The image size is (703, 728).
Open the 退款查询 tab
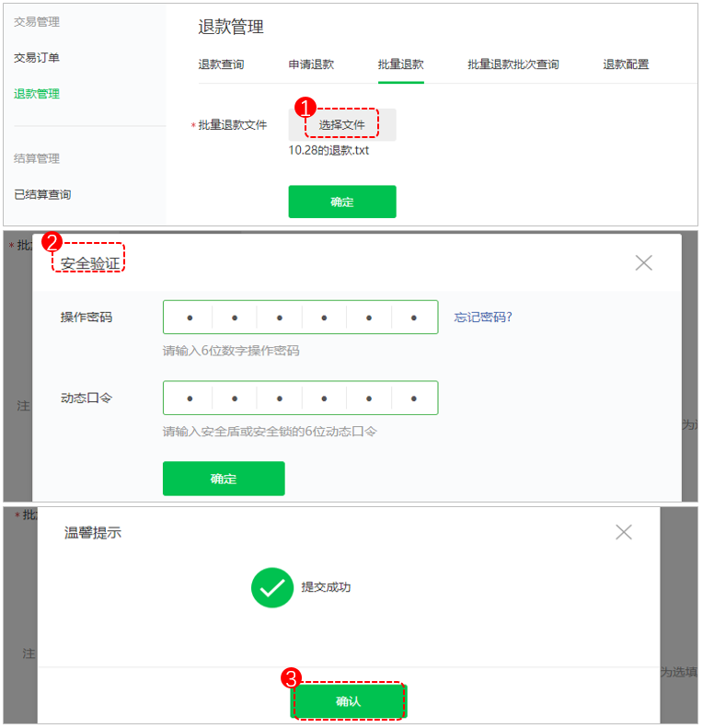coord(221,64)
